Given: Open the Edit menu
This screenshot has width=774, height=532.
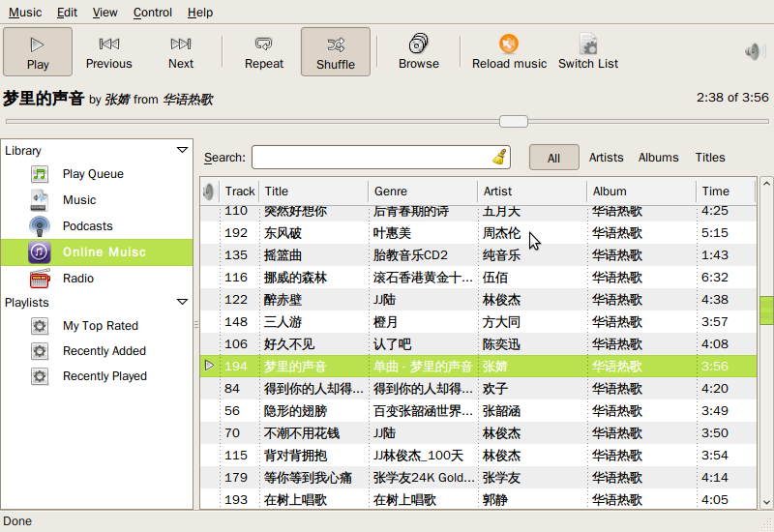Looking at the screenshot, I should (67, 13).
